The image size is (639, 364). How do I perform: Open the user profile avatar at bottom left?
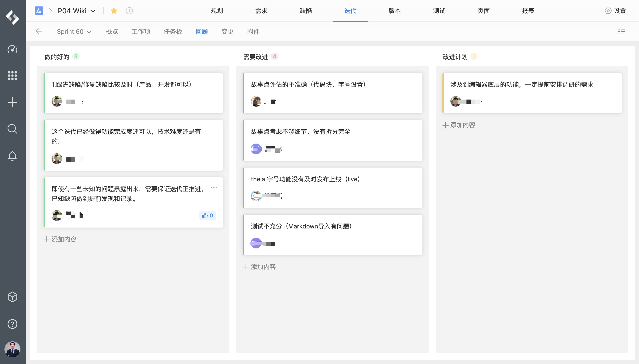pyautogui.click(x=12, y=349)
